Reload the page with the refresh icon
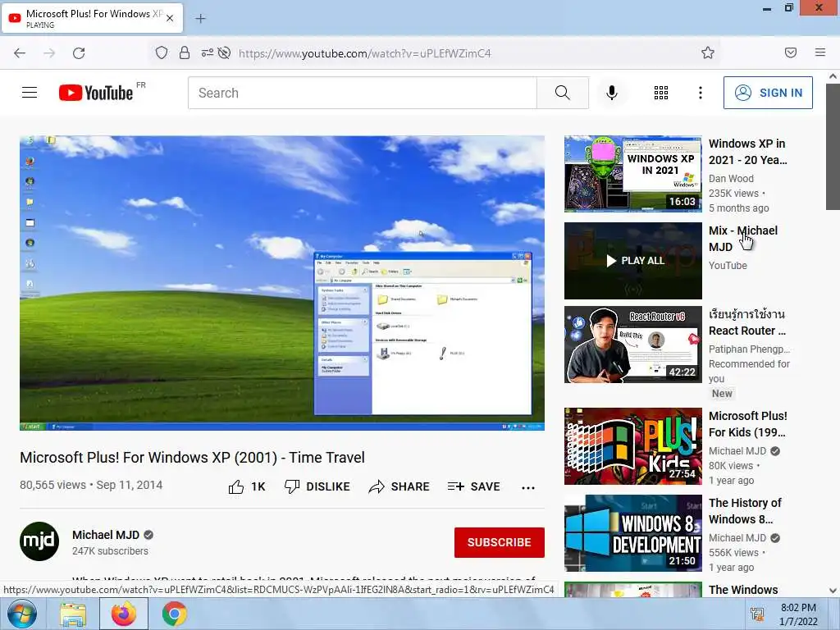Viewport: 840px width, 630px height. tap(79, 53)
